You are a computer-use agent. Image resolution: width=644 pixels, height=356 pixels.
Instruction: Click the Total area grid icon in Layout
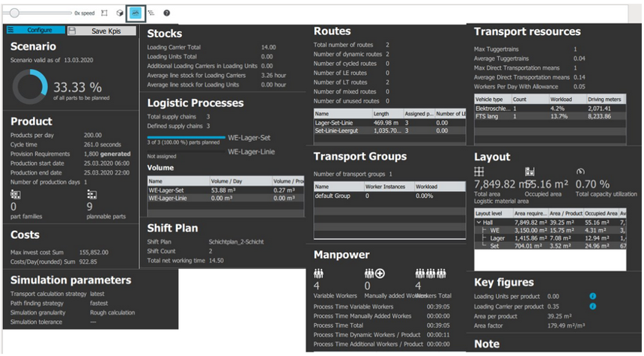[x=479, y=172]
